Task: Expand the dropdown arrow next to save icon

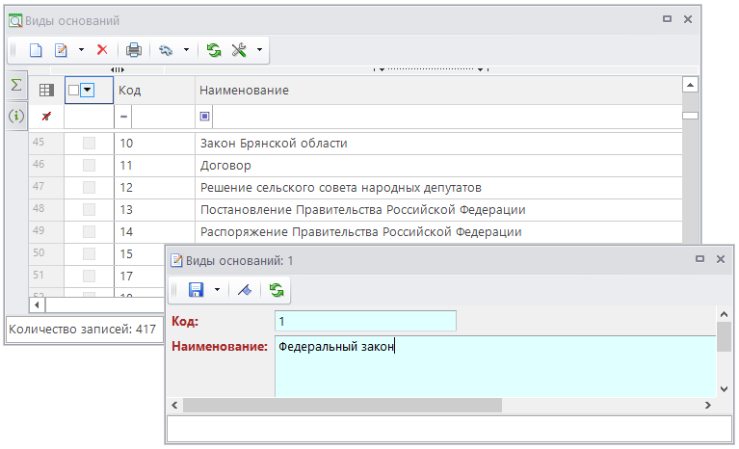Action: pos(216,290)
